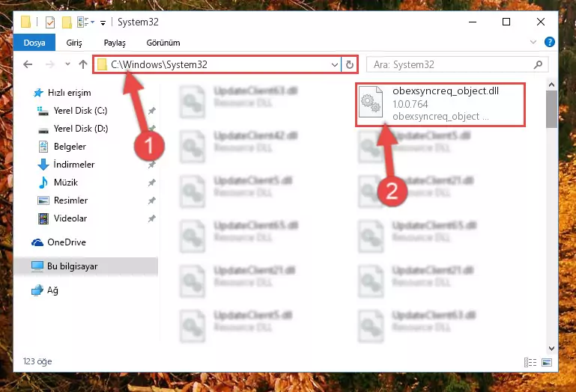The image size is (576, 392).
Task: Open recent locations dropdown arrow
Action: pos(67,64)
